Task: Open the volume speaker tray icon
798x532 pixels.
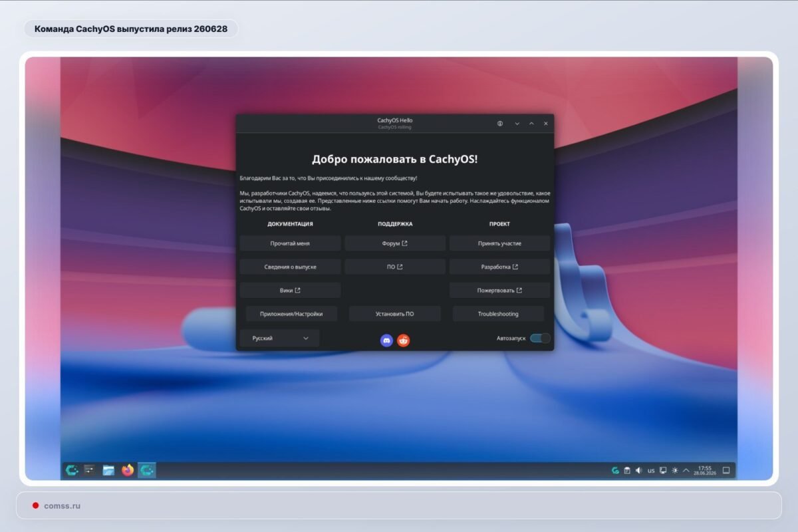Action: pyautogui.click(x=639, y=470)
